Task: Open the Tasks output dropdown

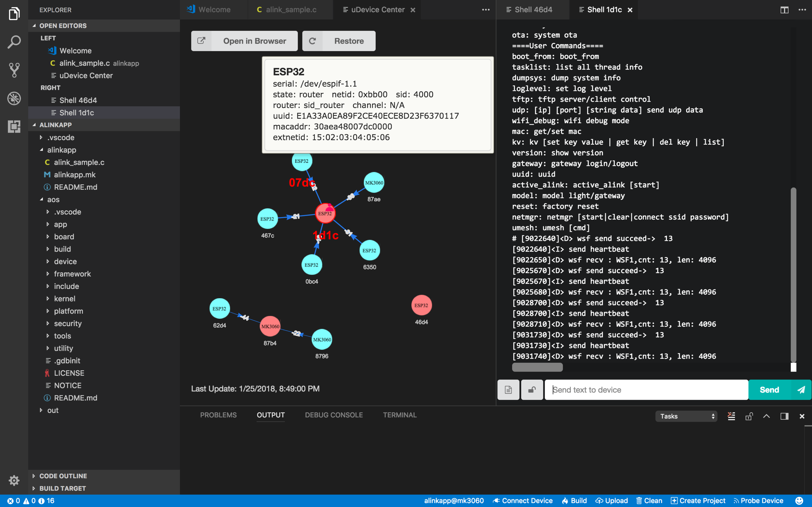Action: pyautogui.click(x=686, y=416)
